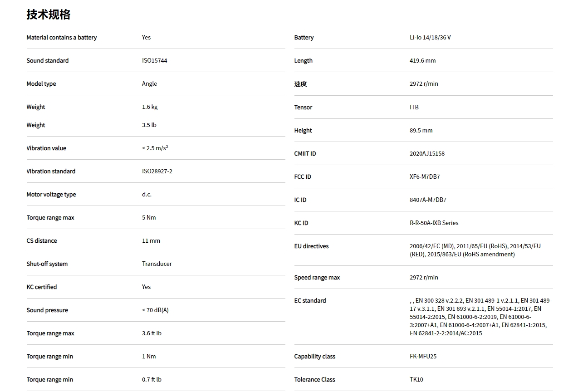Click the EU directives label
The image size is (583, 392).
coord(311,246)
